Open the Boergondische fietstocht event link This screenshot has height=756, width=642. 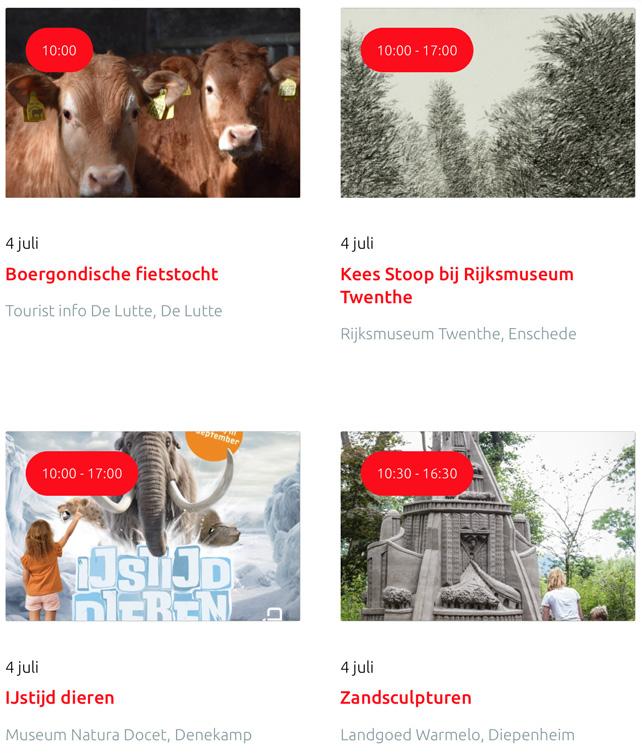click(112, 274)
